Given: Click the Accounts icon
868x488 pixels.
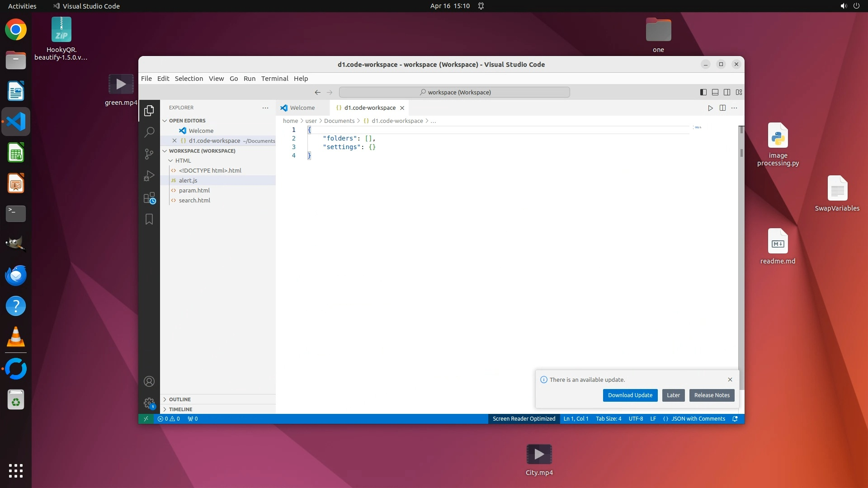Looking at the screenshot, I should 149,382.
